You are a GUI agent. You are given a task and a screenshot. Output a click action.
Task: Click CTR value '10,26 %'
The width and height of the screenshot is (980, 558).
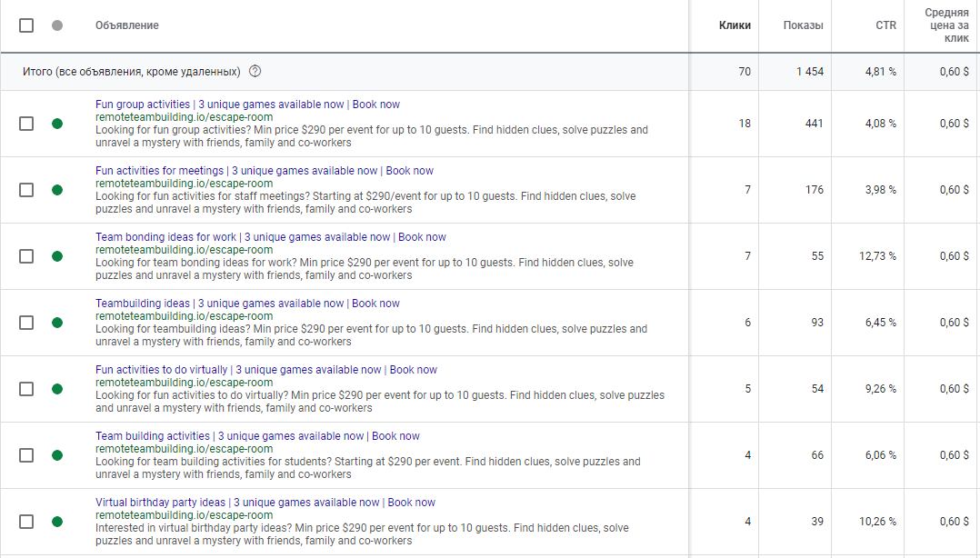(x=877, y=521)
